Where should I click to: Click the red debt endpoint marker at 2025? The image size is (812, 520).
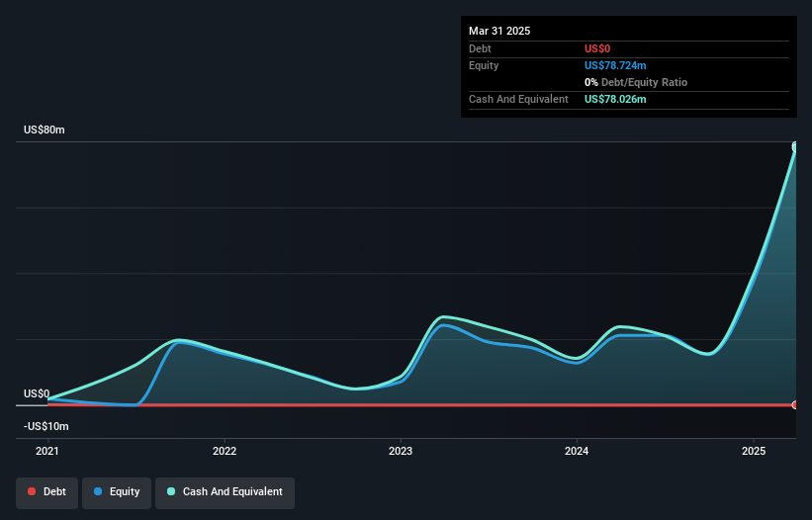click(795, 405)
